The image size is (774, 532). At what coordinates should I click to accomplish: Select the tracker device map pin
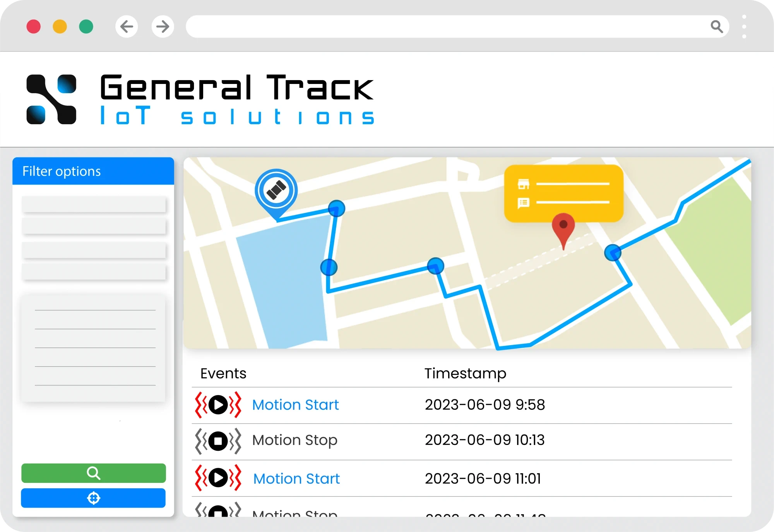[276, 190]
